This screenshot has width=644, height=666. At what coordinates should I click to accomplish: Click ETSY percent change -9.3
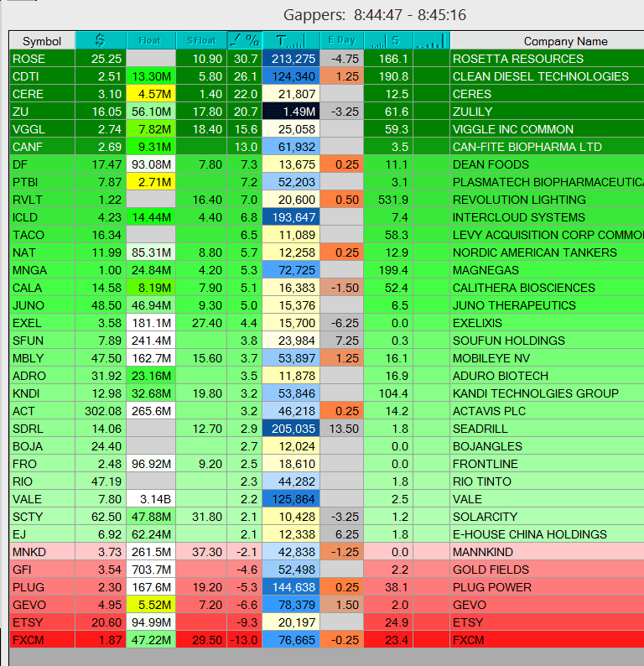point(245,622)
